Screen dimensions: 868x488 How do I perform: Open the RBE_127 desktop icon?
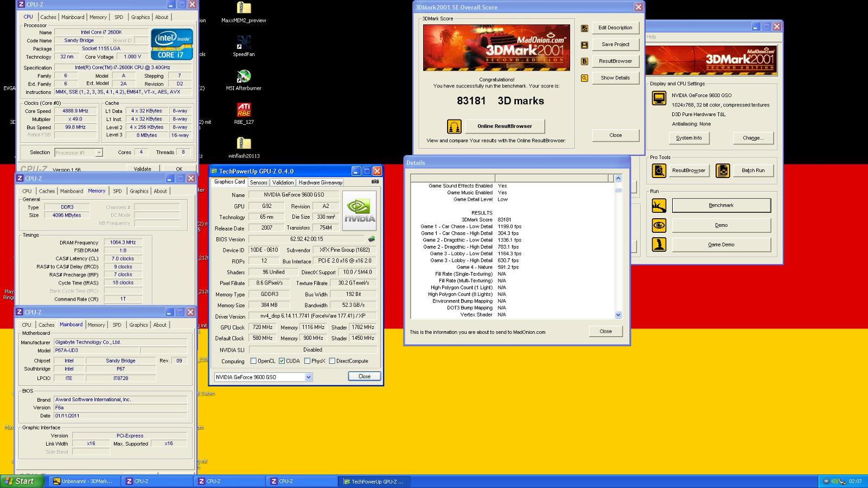(x=244, y=110)
